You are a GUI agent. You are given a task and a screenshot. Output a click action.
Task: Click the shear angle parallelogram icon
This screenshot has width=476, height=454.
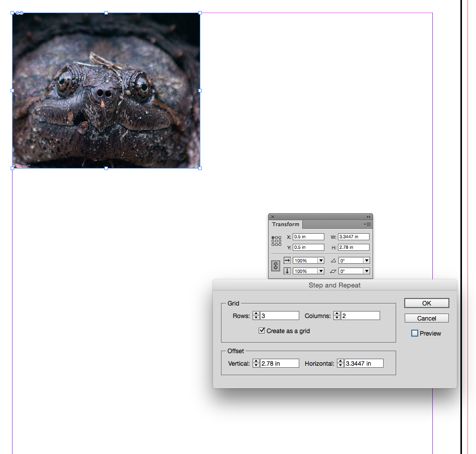pyautogui.click(x=334, y=271)
